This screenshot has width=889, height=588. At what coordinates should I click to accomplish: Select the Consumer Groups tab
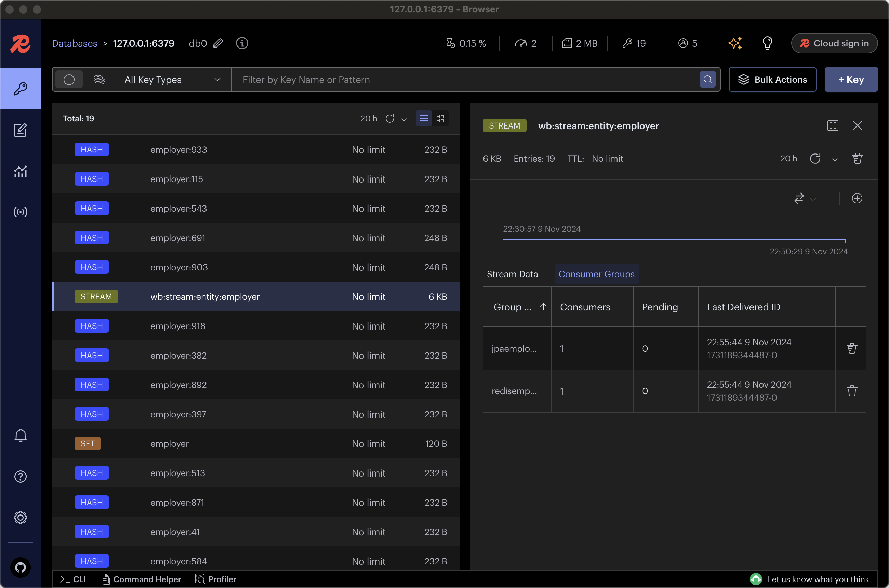point(596,273)
